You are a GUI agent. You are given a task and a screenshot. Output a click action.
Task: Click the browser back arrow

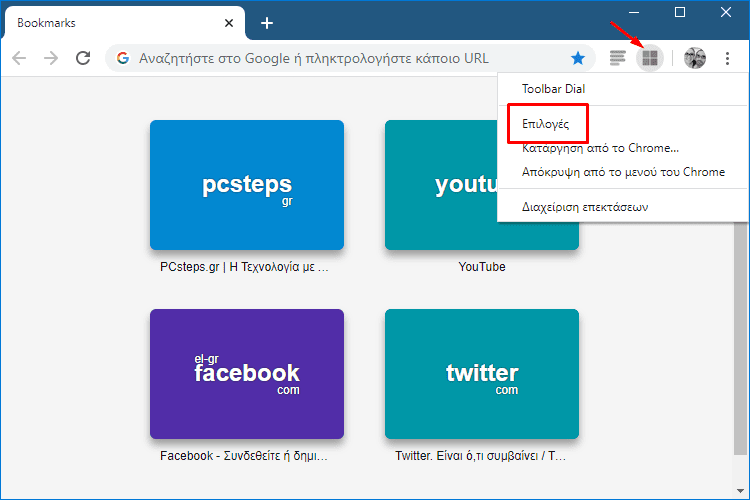pos(19,58)
